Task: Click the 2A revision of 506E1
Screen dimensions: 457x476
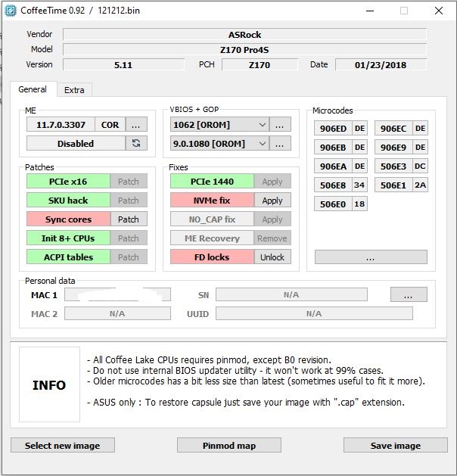Action: pyautogui.click(x=420, y=185)
